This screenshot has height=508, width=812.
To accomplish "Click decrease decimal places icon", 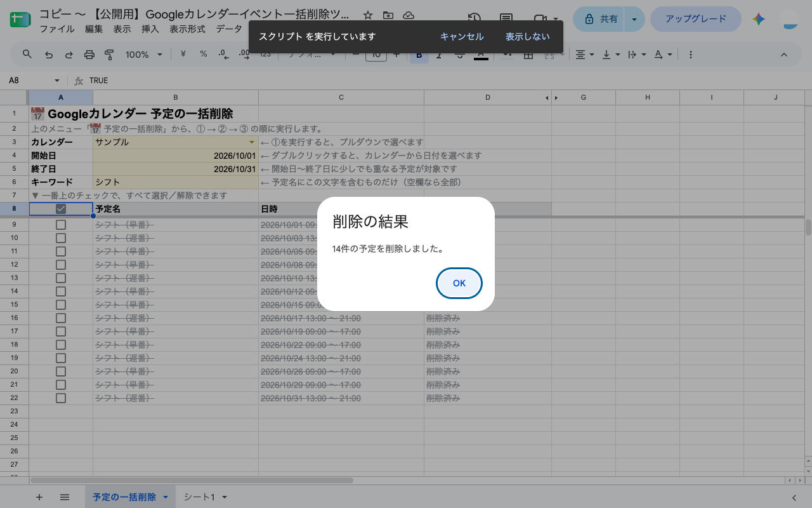I will coord(223,55).
